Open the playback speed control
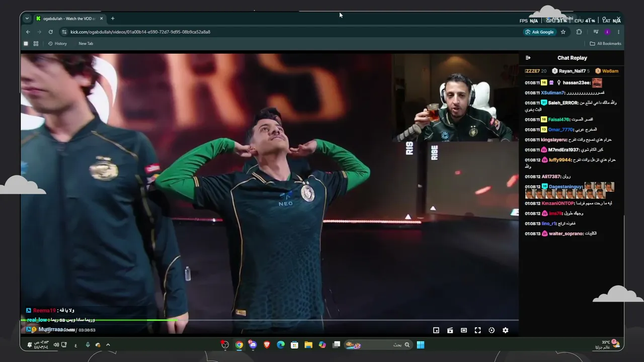This screenshot has width=644, height=362. pyautogui.click(x=492, y=330)
